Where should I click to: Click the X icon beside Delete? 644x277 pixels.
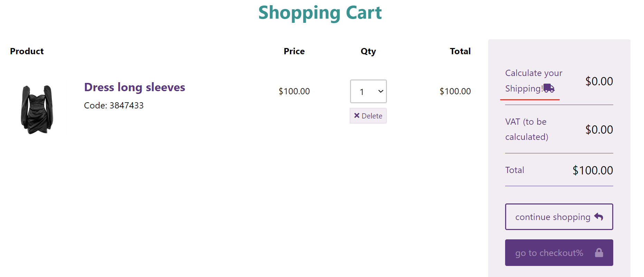click(x=357, y=116)
